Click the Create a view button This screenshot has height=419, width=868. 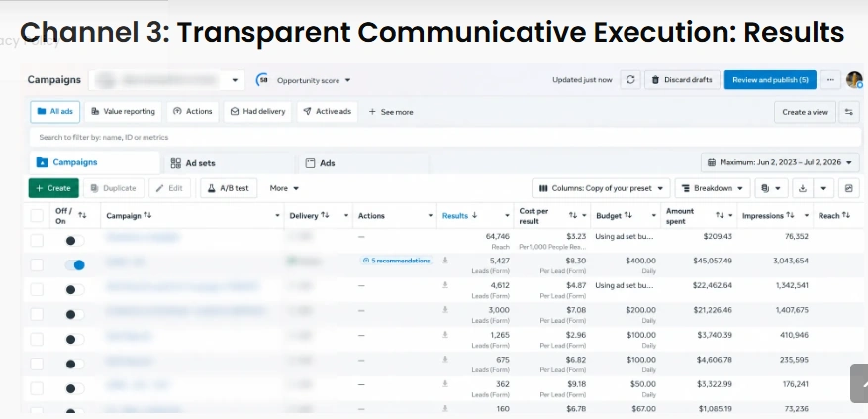click(805, 112)
